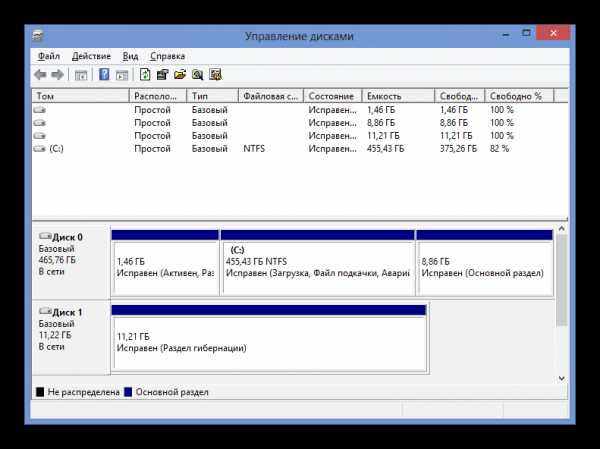Click the scroll down arrow in disk pane
Viewport: 600px width, 449px height.
(x=561, y=378)
